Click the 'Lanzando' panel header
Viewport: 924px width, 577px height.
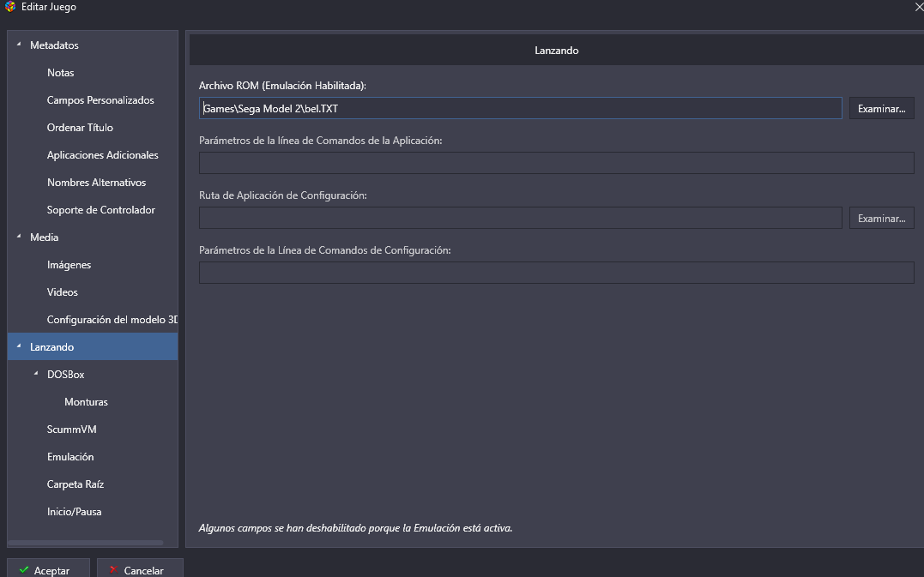click(x=556, y=50)
